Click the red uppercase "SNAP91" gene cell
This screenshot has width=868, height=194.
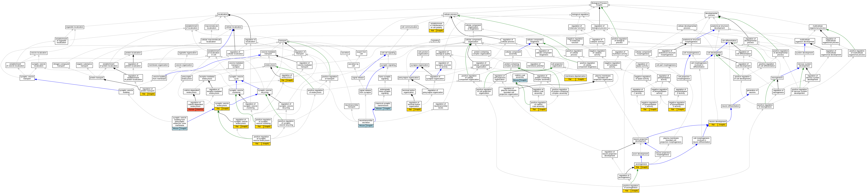200,109
